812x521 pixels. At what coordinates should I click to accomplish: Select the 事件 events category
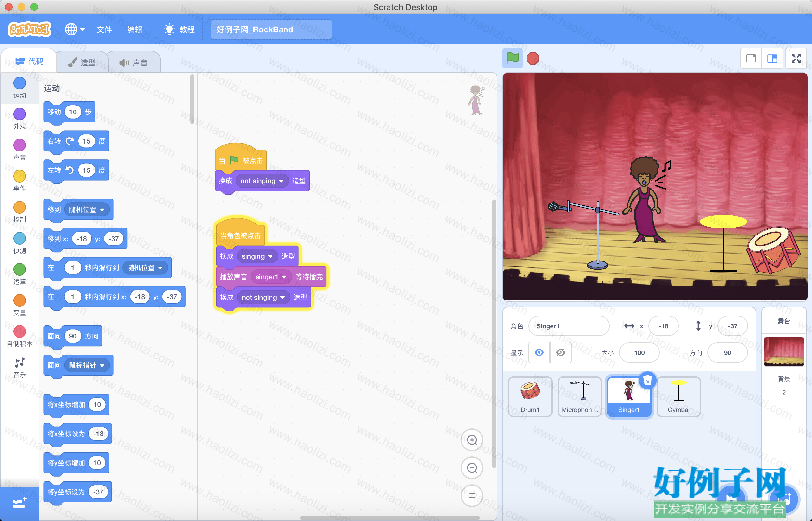click(20, 181)
